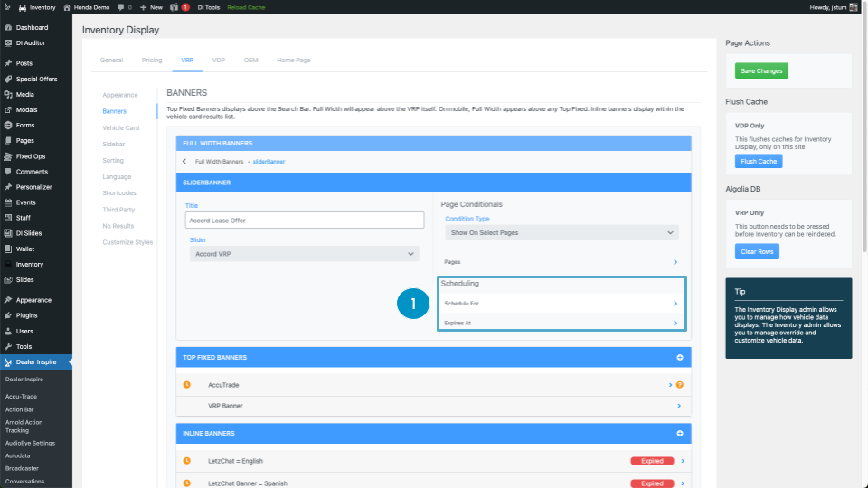Select Vehicle Card in VRP submenu
The width and height of the screenshot is (868, 488).
point(120,127)
